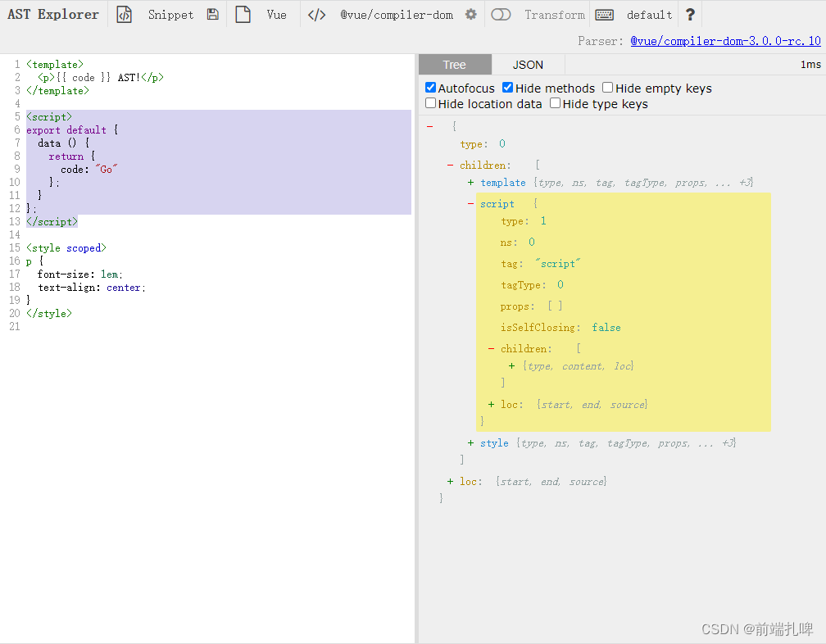Click the <script> tag on line 5

click(49, 117)
